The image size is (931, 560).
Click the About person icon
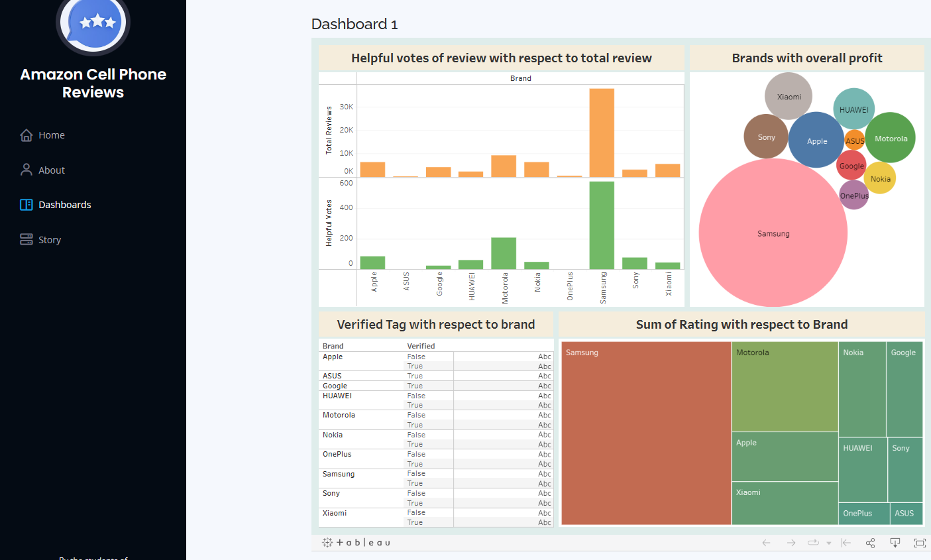pos(26,170)
